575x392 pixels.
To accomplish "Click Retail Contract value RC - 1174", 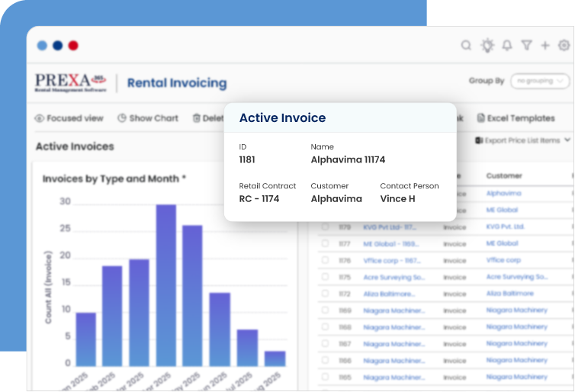I will (x=259, y=199).
